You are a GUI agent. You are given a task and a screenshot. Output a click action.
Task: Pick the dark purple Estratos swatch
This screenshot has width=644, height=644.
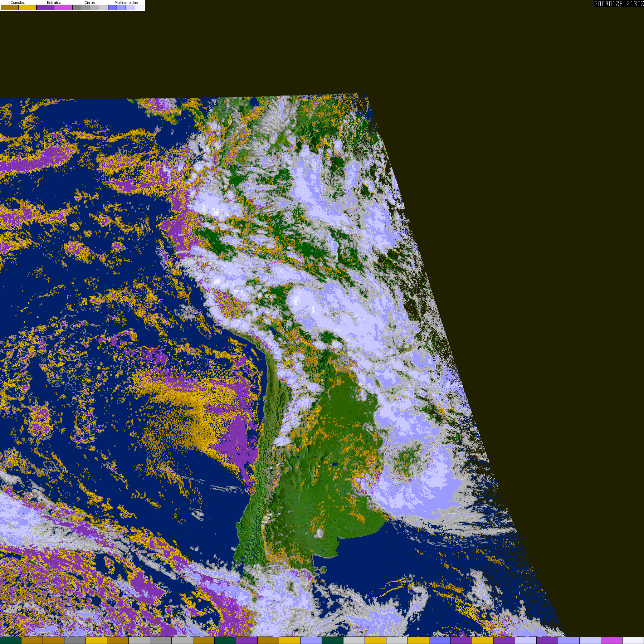pyautogui.click(x=45, y=7)
